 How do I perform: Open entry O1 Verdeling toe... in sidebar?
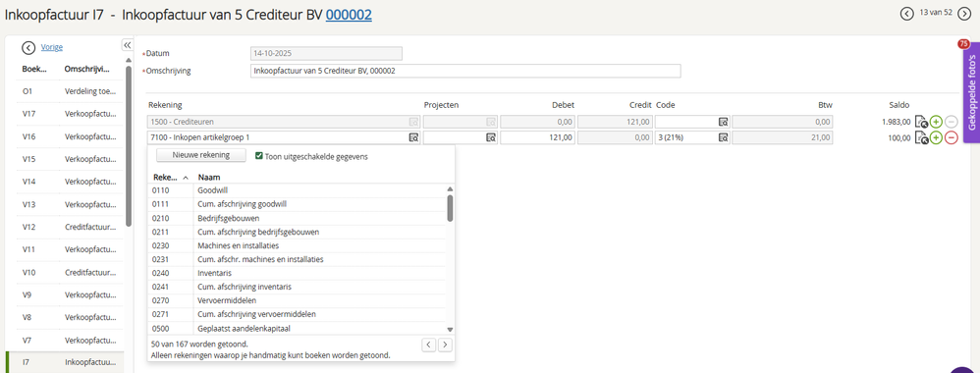[x=70, y=91]
